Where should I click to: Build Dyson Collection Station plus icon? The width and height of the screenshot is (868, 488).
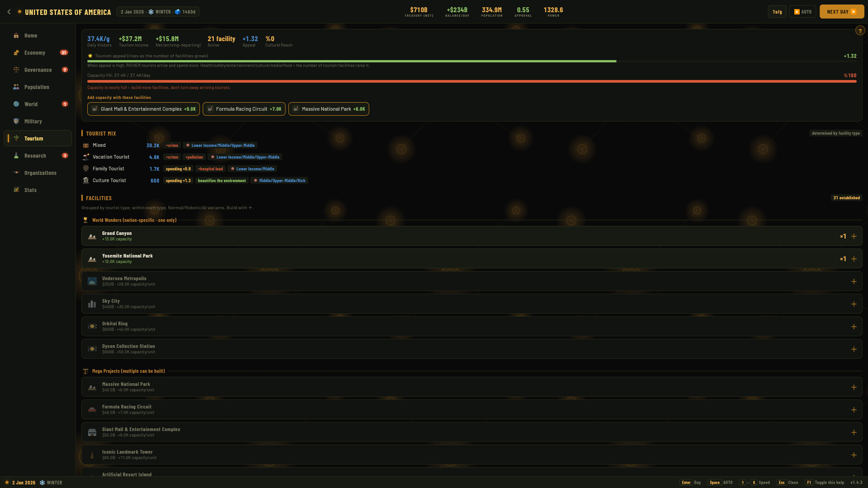[854, 349]
